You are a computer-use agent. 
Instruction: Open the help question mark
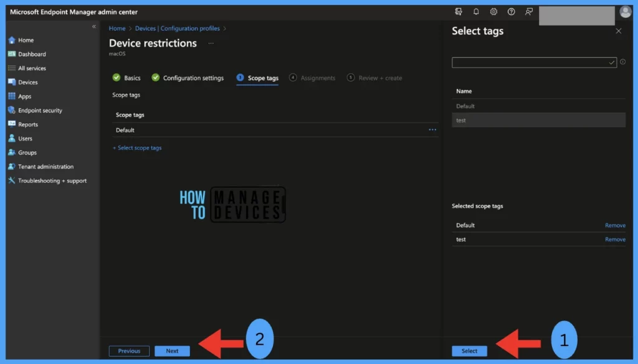pos(511,12)
